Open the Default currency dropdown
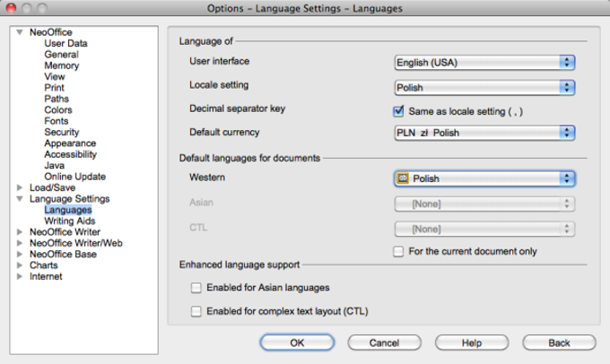 (x=484, y=133)
